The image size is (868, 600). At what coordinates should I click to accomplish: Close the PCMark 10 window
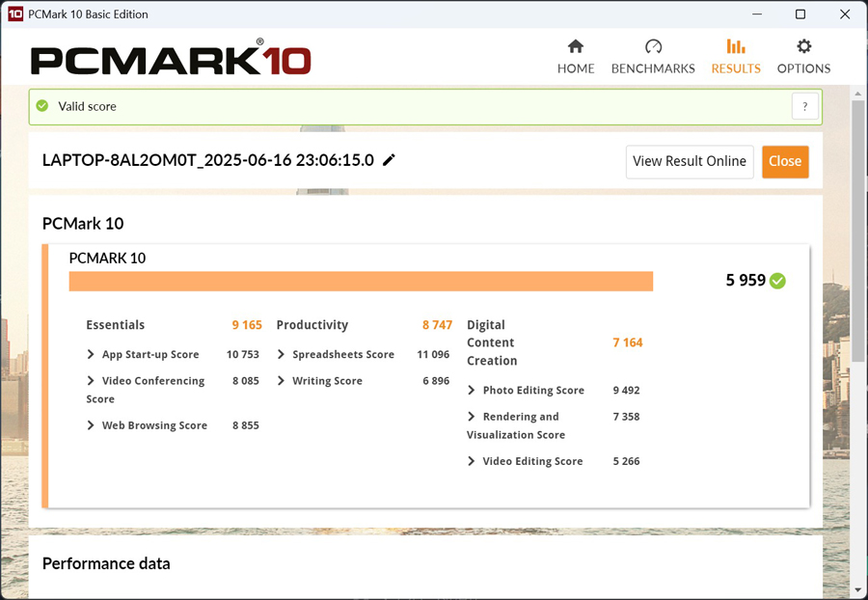[x=845, y=14]
